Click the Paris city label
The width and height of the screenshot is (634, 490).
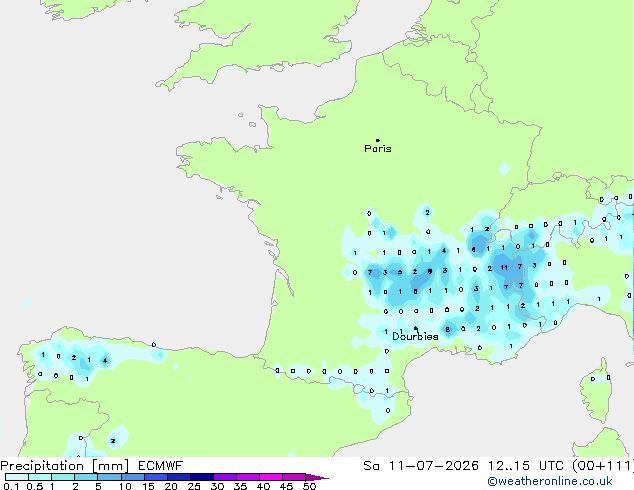coord(378,149)
